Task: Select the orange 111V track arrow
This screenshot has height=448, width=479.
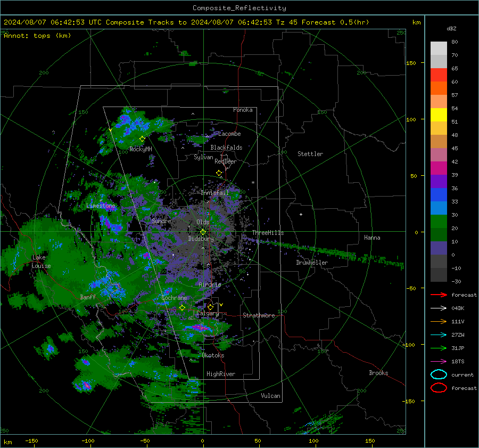Action: [439, 321]
